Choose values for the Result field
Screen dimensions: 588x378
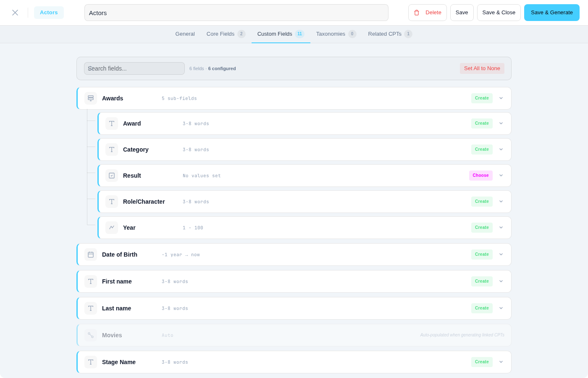point(480,176)
